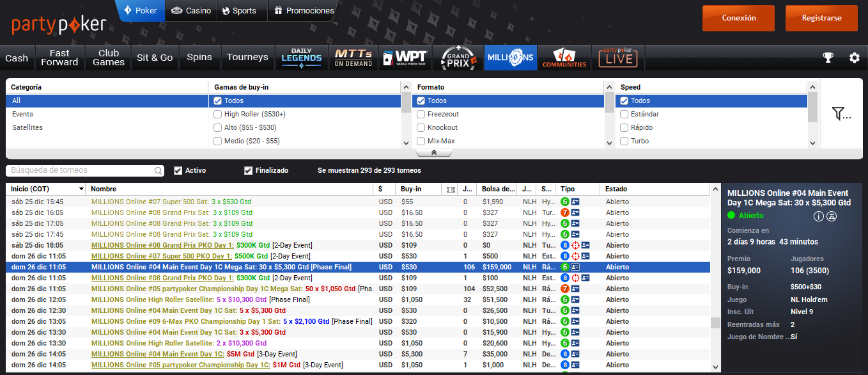Sort tournaments by Estado column

pos(655,189)
